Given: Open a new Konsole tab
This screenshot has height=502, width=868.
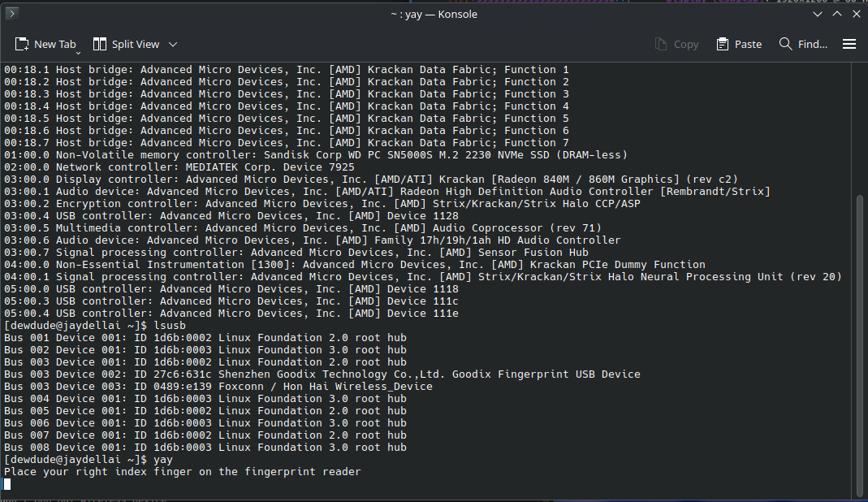Looking at the screenshot, I should (45, 45).
